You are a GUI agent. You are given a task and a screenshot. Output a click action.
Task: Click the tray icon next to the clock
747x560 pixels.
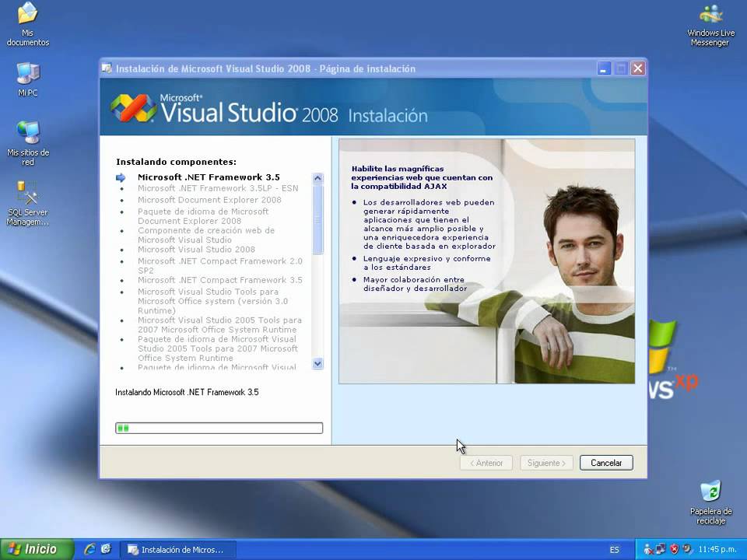pyautogui.click(x=687, y=550)
